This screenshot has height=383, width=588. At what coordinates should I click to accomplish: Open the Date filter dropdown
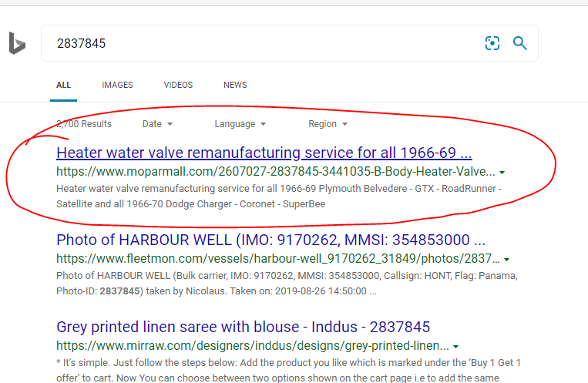point(157,124)
